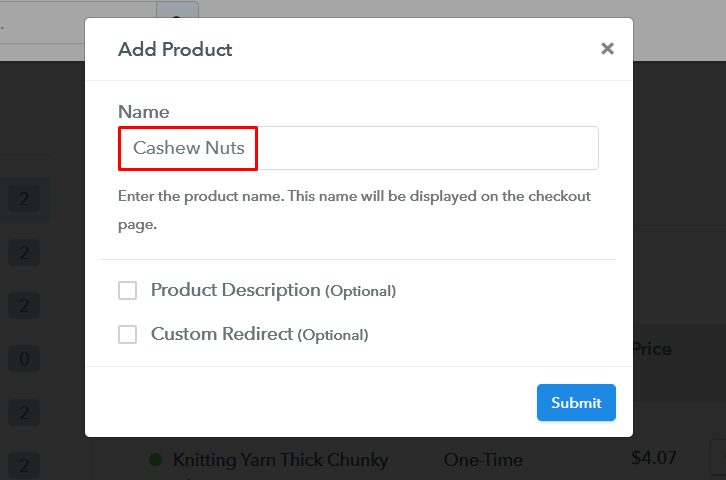Submit the new product form
This screenshot has height=480, width=726.
pos(576,402)
